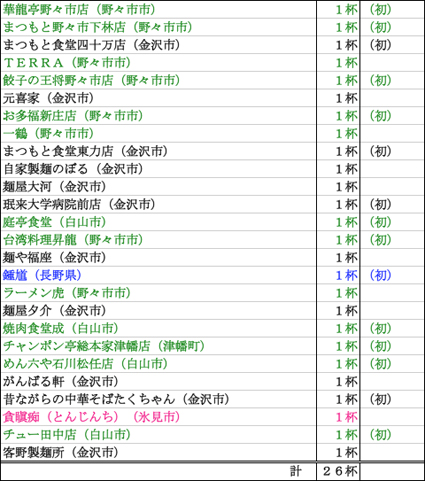Viewport: 425px width, 481px height.
Task: Select the ラーメン虎（野々市市） cell
Action: 67,293
